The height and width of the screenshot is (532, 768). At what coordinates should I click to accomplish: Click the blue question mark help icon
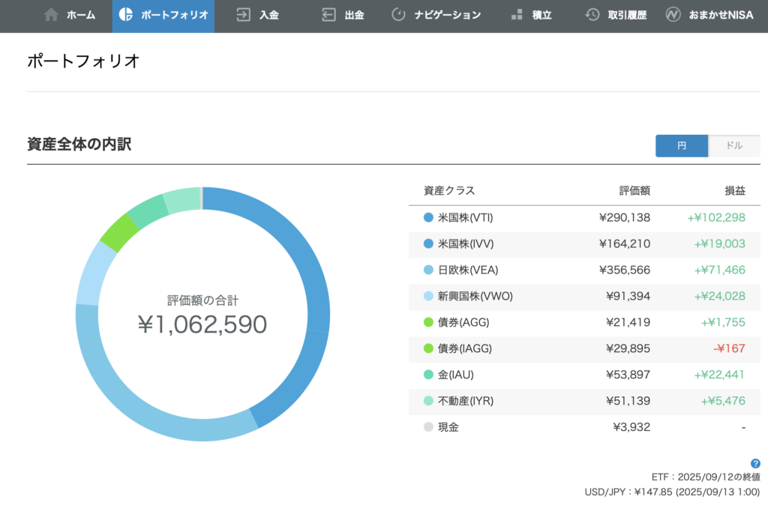click(x=755, y=463)
